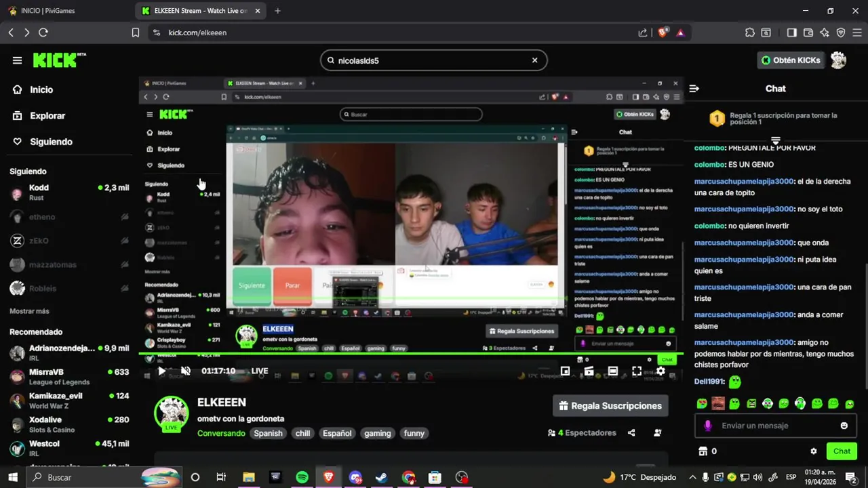This screenshot has height=488, width=868.
Task: Reload the page
Action: [x=43, y=33]
